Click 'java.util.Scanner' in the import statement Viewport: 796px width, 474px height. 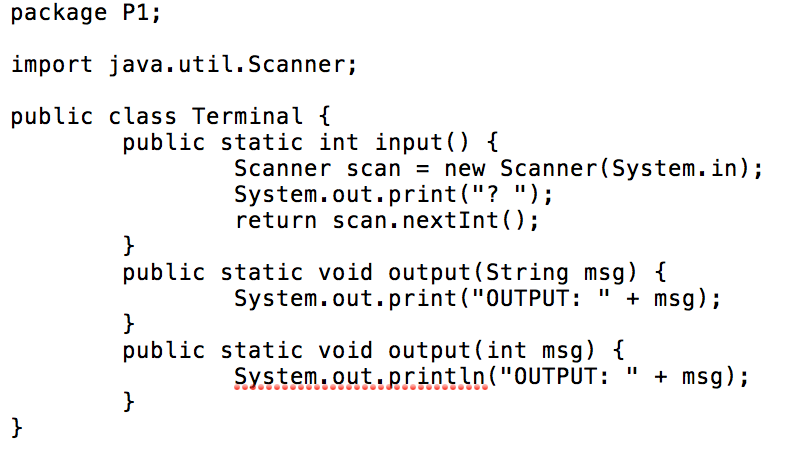click(x=227, y=64)
